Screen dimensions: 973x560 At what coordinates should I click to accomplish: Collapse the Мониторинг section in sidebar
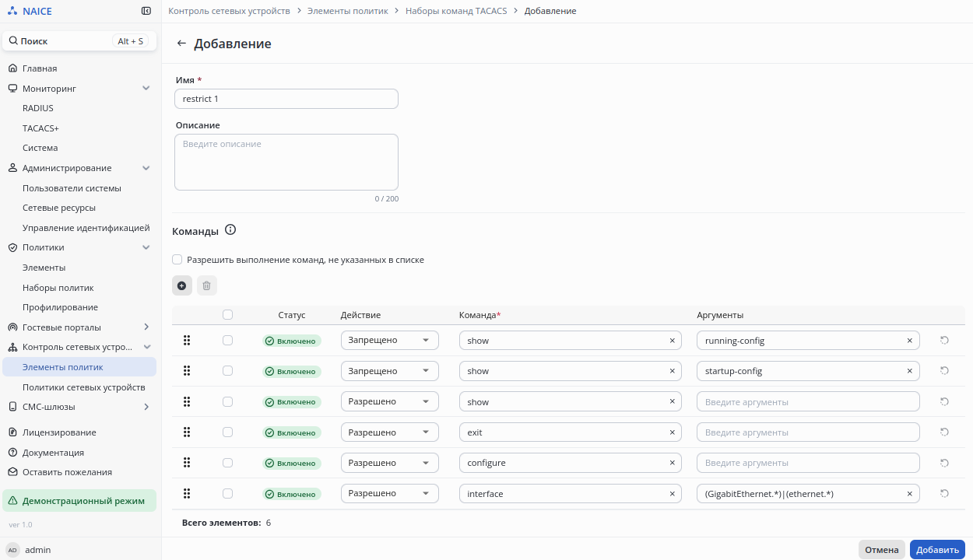coord(146,89)
